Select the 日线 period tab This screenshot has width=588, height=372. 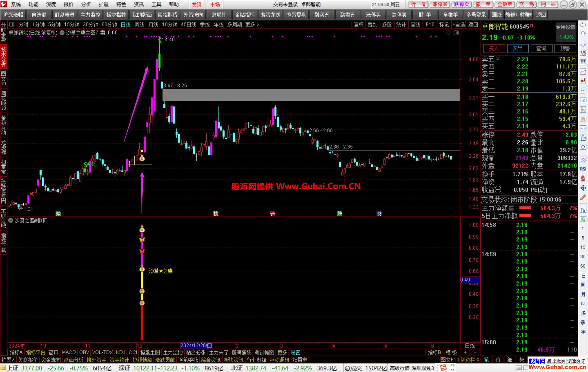click(x=126, y=24)
